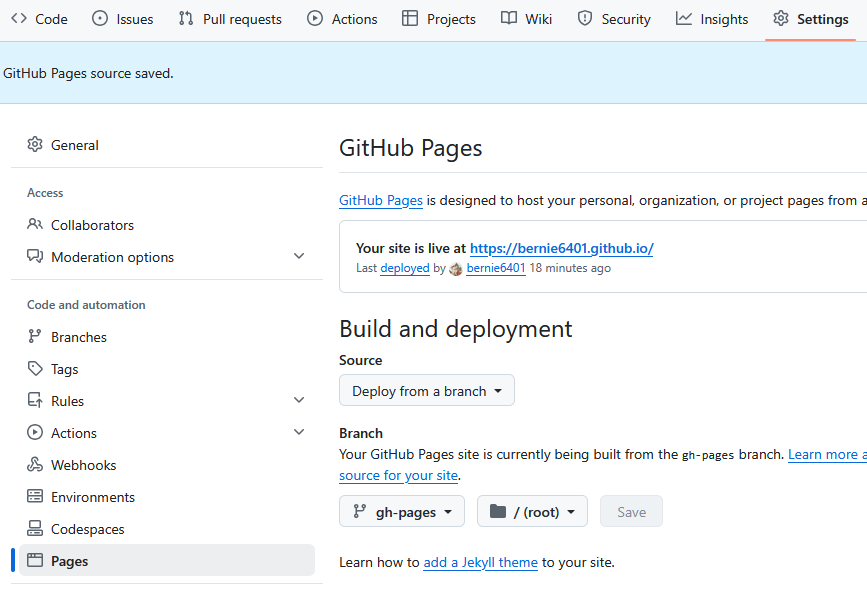
Task: Click the Actions play icon in top navigation
Action: (x=315, y=18)
